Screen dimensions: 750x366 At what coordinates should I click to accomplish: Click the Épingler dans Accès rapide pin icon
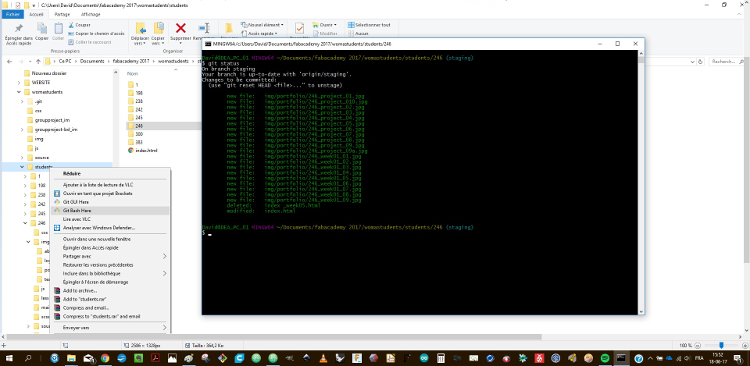coord(19,28)
